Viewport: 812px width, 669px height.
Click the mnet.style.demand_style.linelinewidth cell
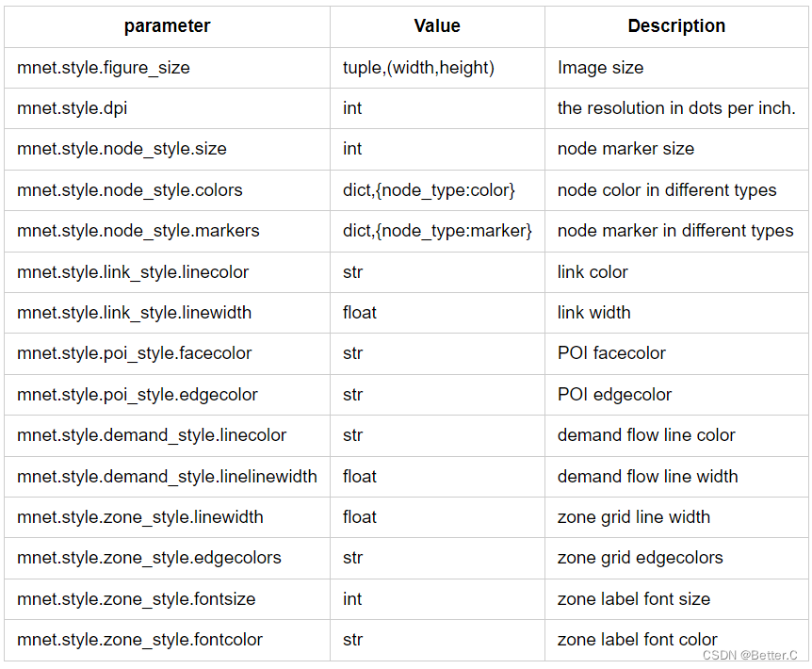point(167,477)
